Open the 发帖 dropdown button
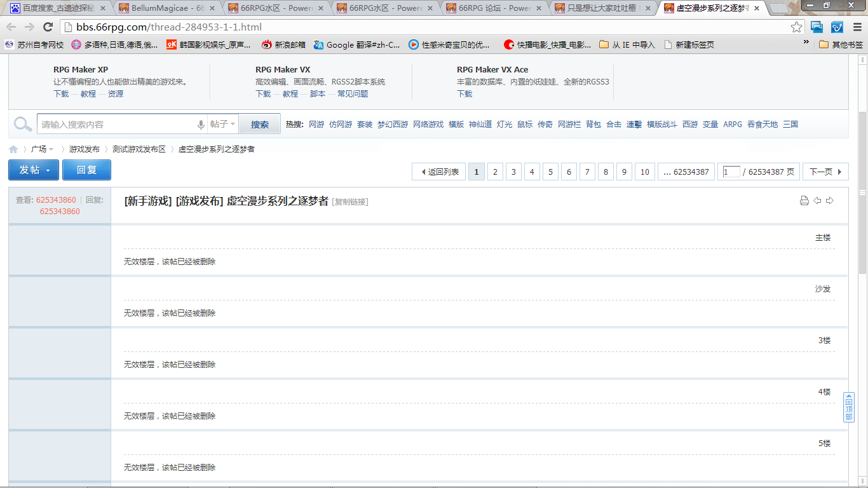 (34, 170)
